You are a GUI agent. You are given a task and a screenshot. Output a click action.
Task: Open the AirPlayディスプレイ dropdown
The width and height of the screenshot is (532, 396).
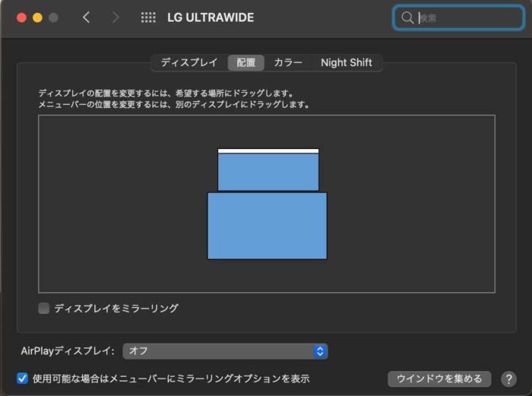224,351
